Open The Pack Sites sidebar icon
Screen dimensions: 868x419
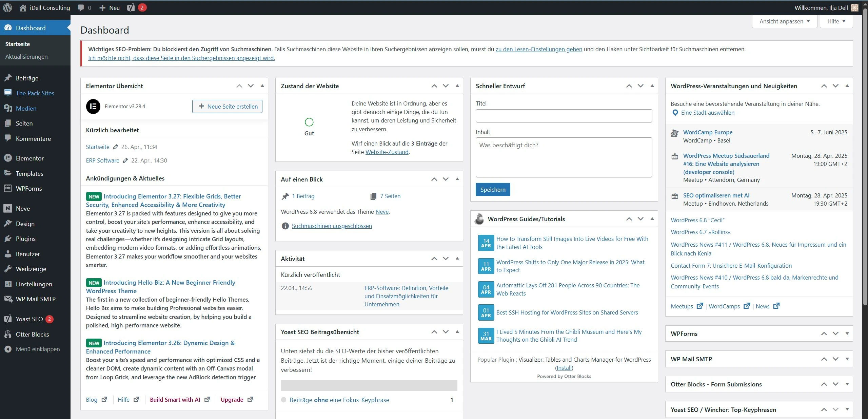[8, 93]
